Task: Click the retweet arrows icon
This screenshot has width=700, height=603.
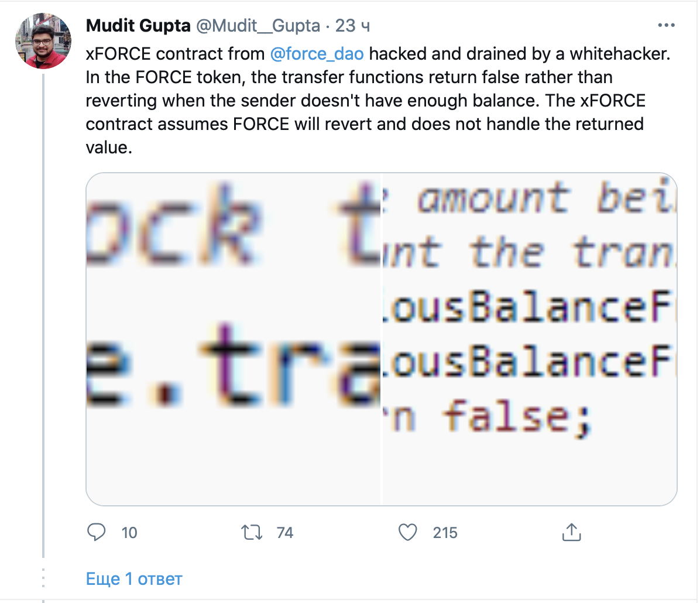Action: coord(252,532)
